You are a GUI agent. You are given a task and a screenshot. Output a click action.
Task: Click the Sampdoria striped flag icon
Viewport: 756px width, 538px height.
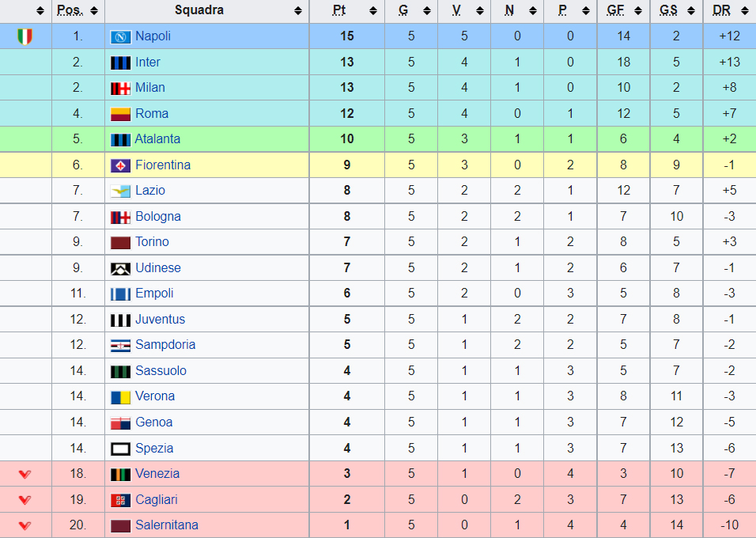[x=120, y=346]
